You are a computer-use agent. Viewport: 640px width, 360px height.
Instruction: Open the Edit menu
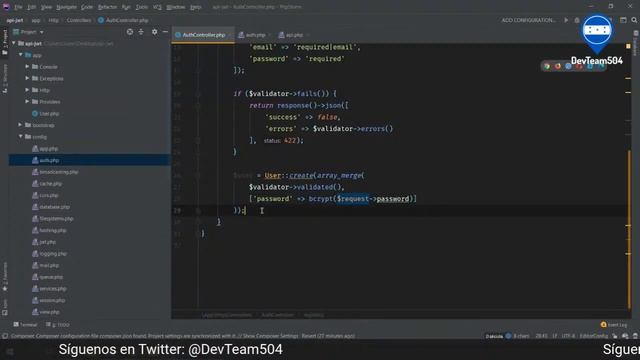click(31, 7)
